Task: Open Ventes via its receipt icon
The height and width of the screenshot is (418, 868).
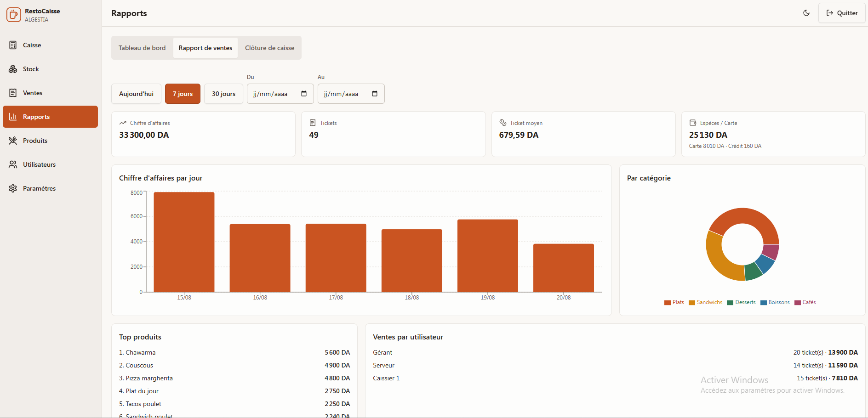Action: 13,93
